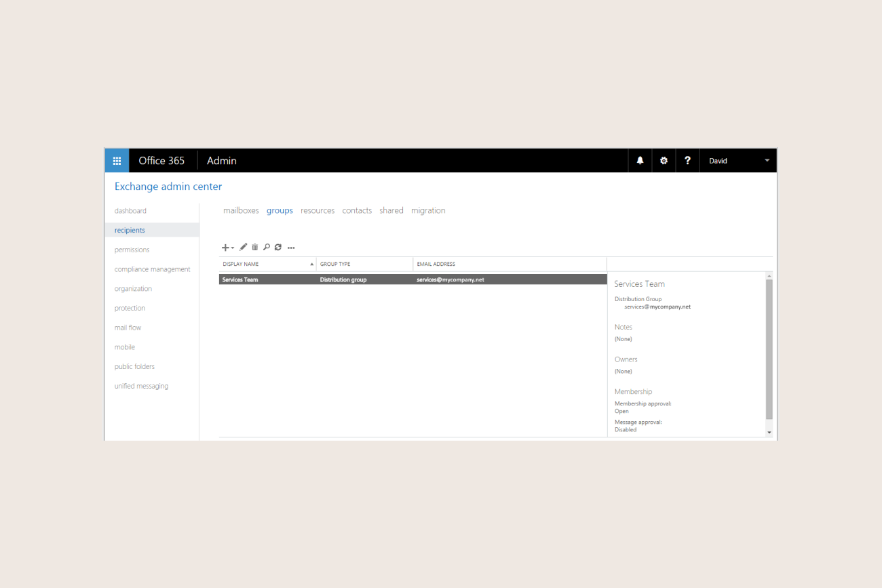Switch to the shared tab
Image resolution: width=882 pixels, height=588 pixels.
[391, 211]
